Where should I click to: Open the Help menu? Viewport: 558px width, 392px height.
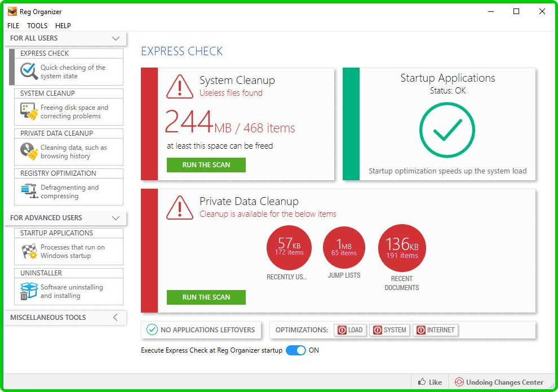(63, 25)
